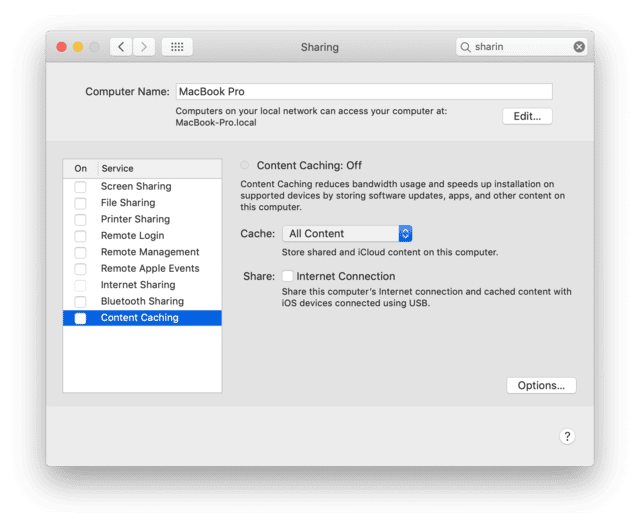
Task: Go back with the left chevron button
Action: (x=121, y=47)
